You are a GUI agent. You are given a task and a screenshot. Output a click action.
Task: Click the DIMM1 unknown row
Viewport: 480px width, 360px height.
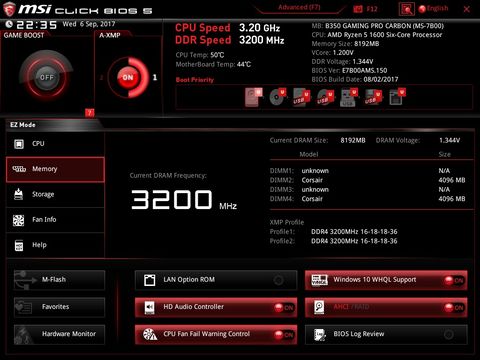coord(360,171)
